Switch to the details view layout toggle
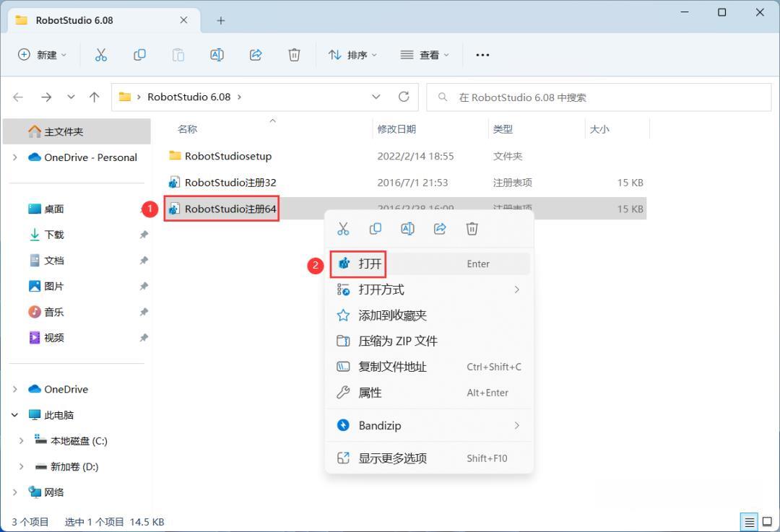The height and width of the screenshot is (532, 780). pyautogui.click(x=749, y=522)
